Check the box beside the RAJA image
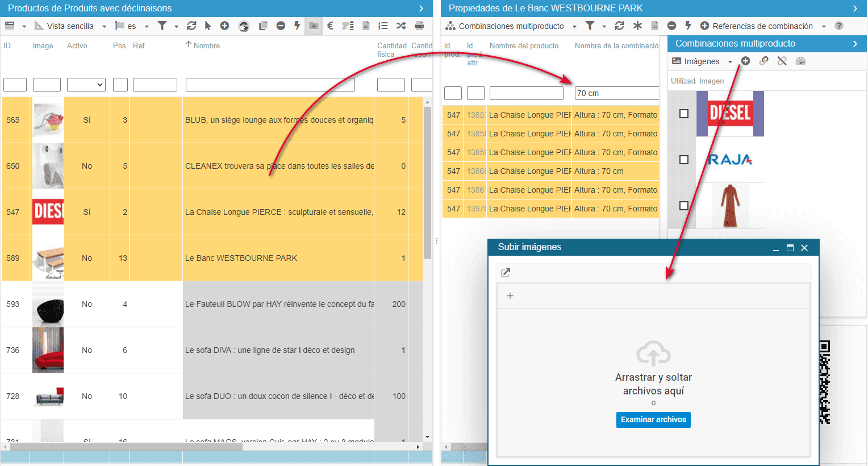 684,160
